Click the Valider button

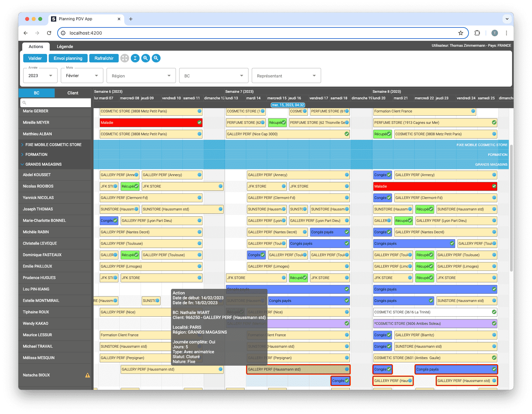[x=35, y=58]
